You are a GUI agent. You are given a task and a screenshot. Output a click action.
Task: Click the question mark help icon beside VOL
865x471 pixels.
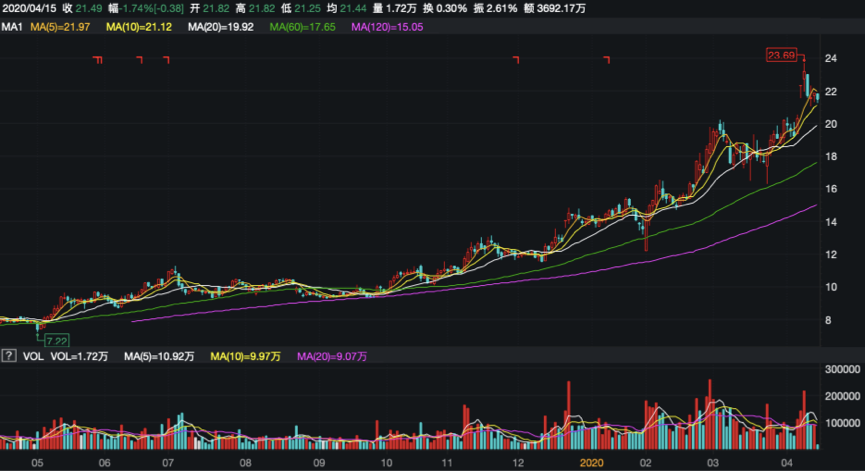(x=10, y=356)
